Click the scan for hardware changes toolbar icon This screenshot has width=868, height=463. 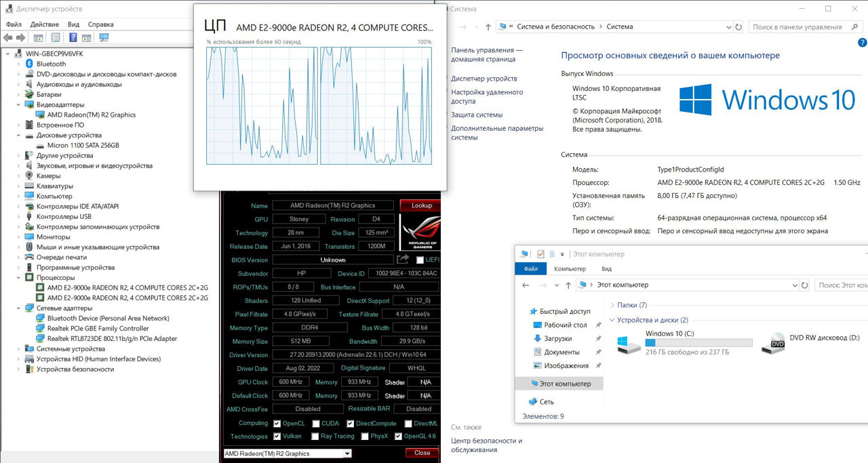(104, 38)
